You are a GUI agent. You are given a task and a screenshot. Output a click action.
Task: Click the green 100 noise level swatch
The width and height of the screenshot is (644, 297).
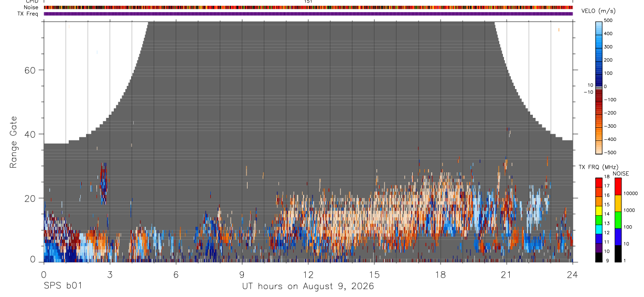[x=618, y=220]
